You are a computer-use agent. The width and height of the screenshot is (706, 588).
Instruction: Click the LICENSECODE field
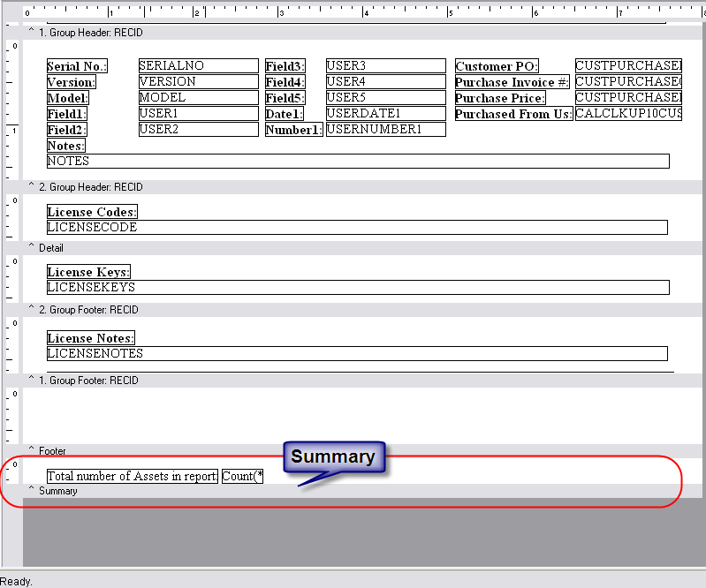[x=357, y=228]
